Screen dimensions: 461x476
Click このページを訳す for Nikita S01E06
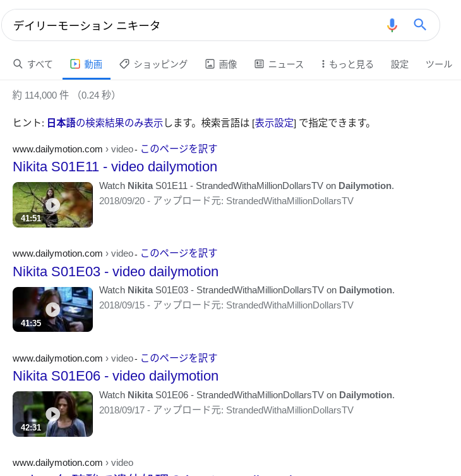(179, 358)
